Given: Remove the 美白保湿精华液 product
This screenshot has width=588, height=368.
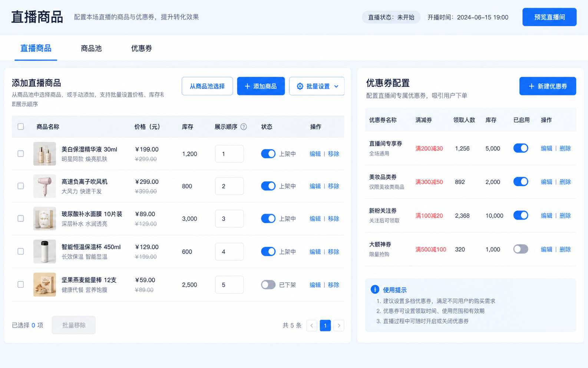Looking at the screenshot, I should pyautogui.click(x=334, y=154).
